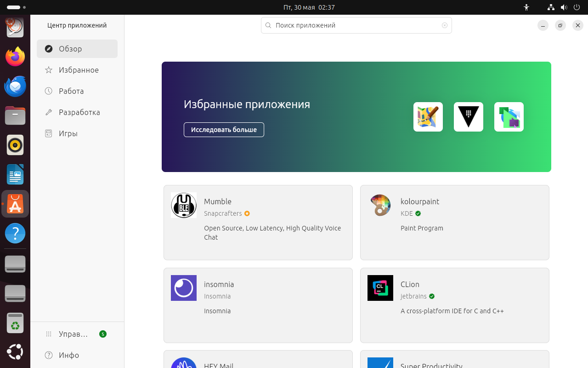The image size is (588, 368).
Task: Select the Игры category
Action: (x=77, y=133)
